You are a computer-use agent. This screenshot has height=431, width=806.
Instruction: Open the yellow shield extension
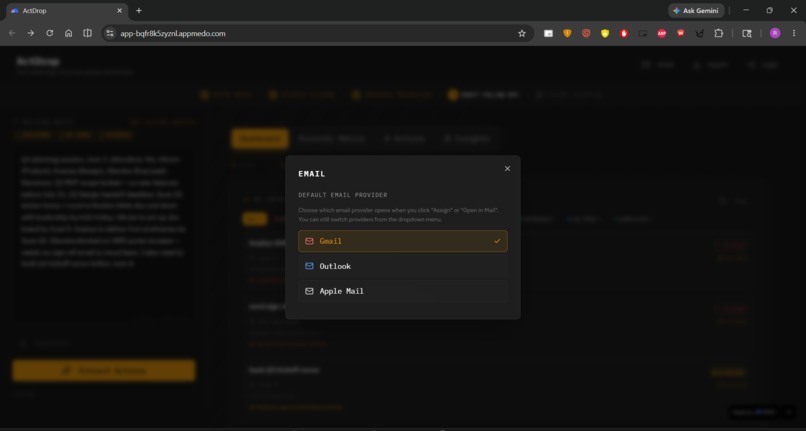tap(605, 33)
